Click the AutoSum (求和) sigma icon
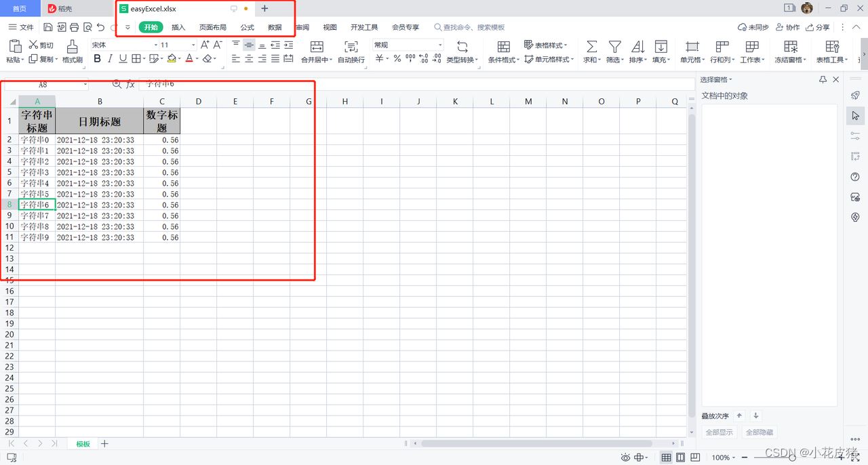 coord(592,46)
